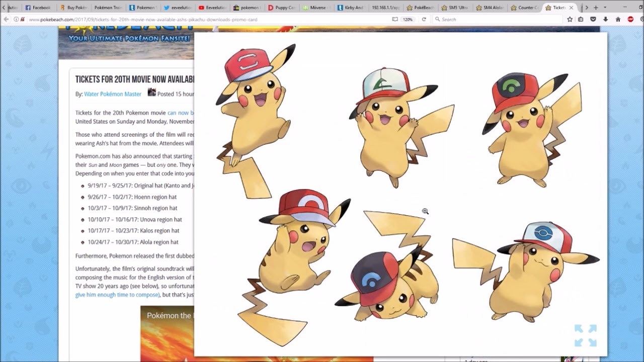Open a new tab with plus button
Screen dimensions: 644x362
coord(596,8)
